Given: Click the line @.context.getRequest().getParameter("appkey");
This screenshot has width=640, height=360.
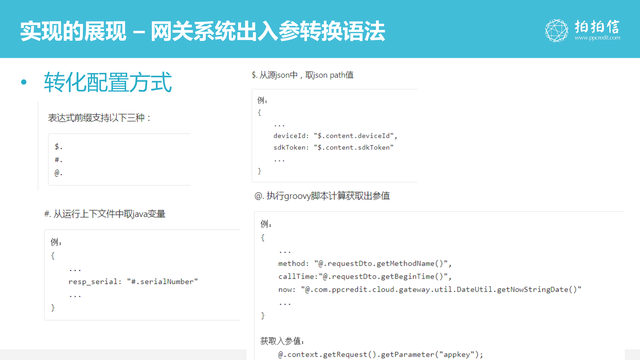Looking at the screenshot, I should click(x=380, y=354).
